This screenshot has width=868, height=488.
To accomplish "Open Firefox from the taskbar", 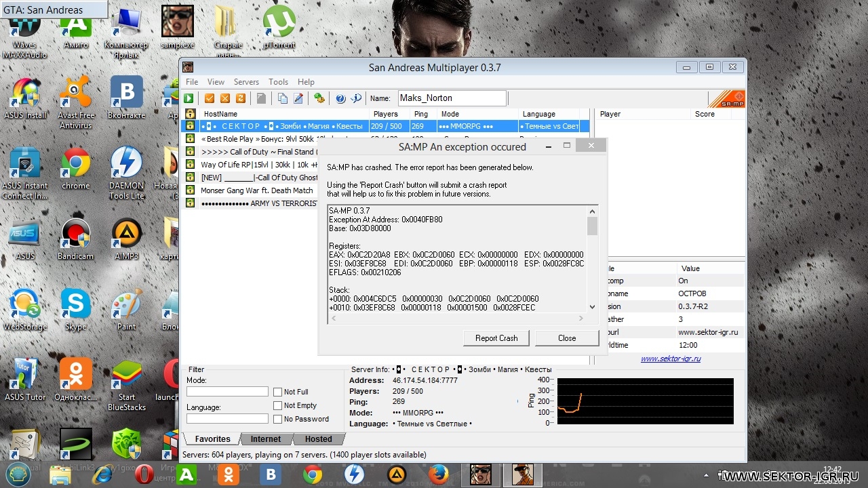I will point(439,474).
